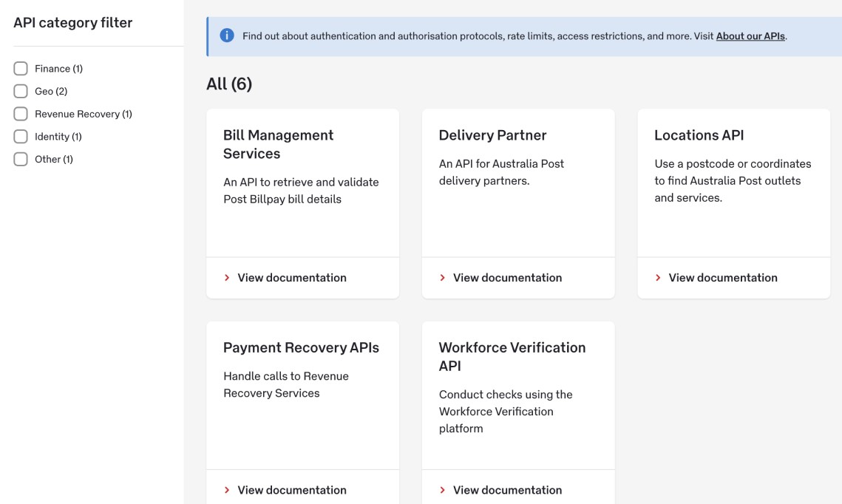Click the postcode or coordinates description text
Viewport: 842px width, 504px height.
coord(733,181)
